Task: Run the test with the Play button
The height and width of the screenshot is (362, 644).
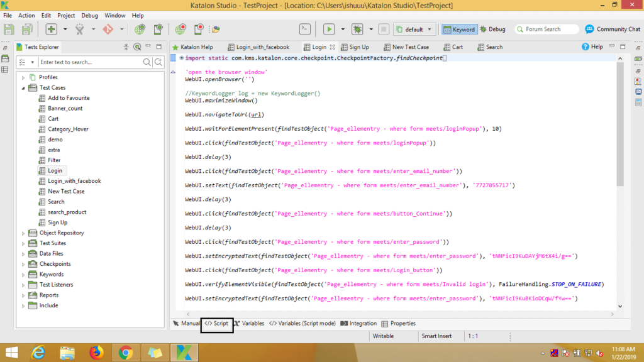Action: (328, 29)
